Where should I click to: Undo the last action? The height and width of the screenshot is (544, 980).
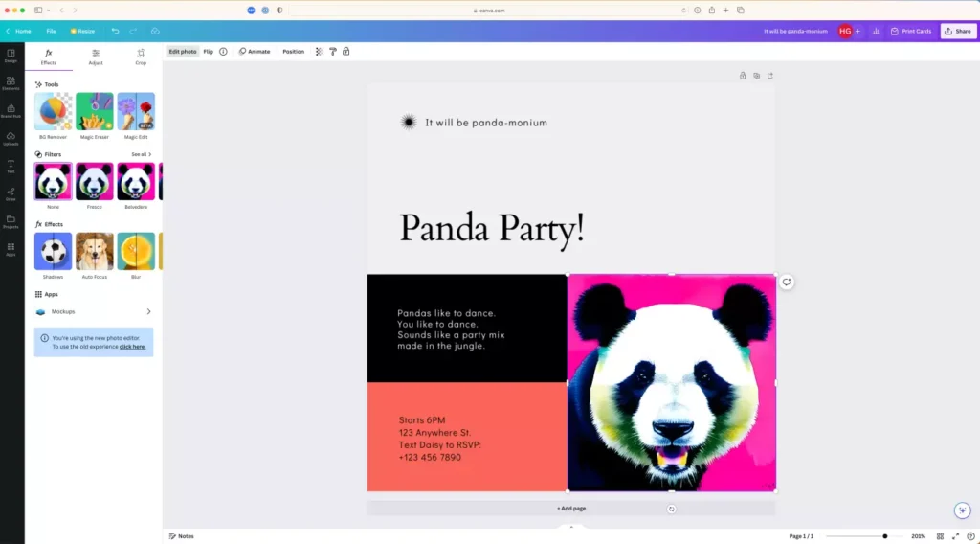pos(115,31)
